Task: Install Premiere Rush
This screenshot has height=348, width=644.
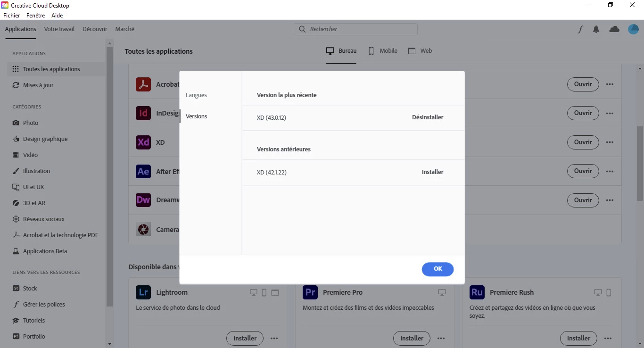Action: 579,338
